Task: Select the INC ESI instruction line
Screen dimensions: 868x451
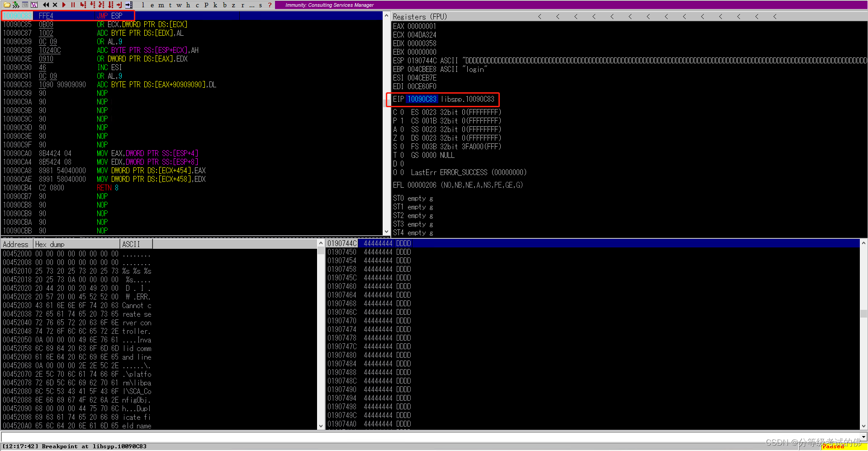Action: pos(192,67)
